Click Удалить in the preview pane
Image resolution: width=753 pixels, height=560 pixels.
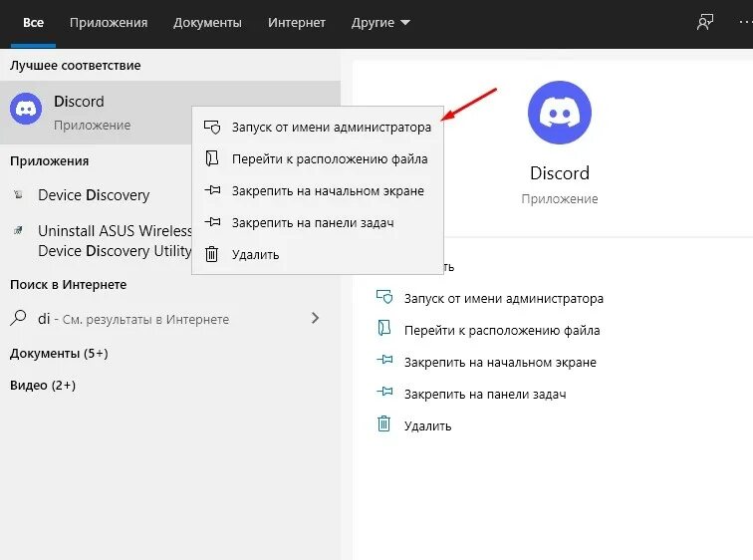tap(427, 426)
